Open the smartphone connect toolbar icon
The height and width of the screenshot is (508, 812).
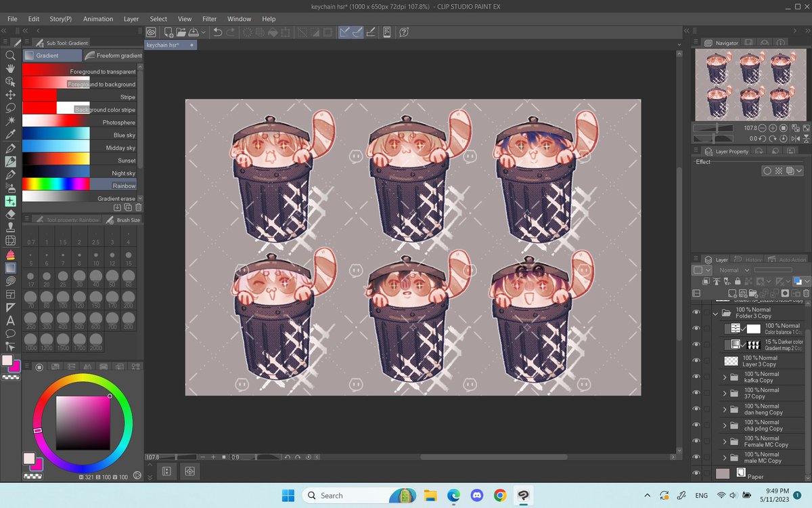pyautogui.click(x=386, y=32)
